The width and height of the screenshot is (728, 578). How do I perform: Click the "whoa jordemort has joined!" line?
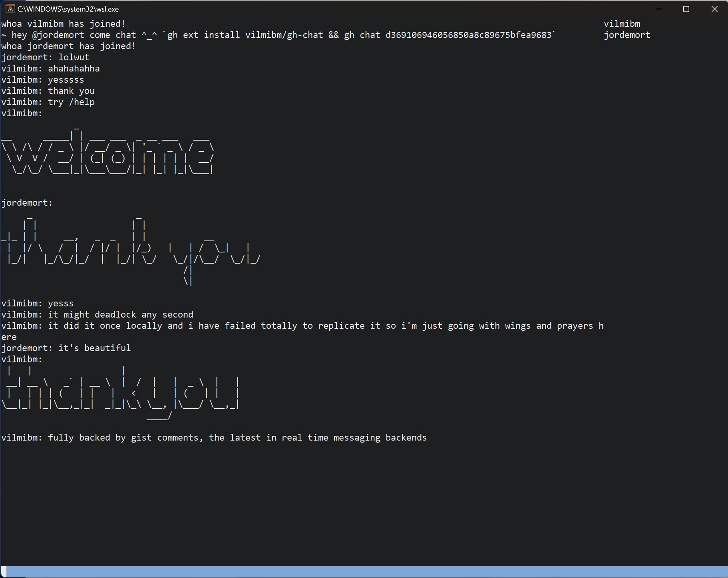[68, 46]
